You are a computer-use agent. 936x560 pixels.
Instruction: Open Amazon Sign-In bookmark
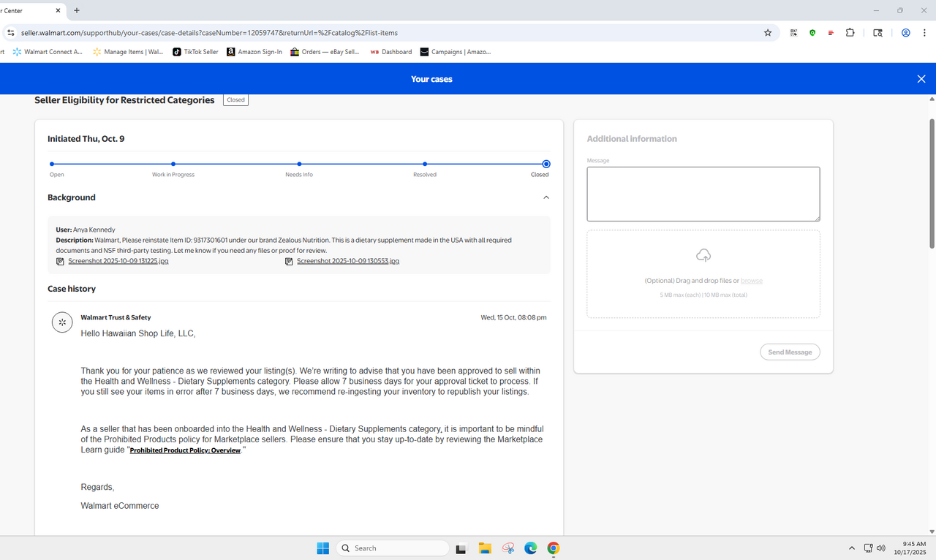click(254, 52)
